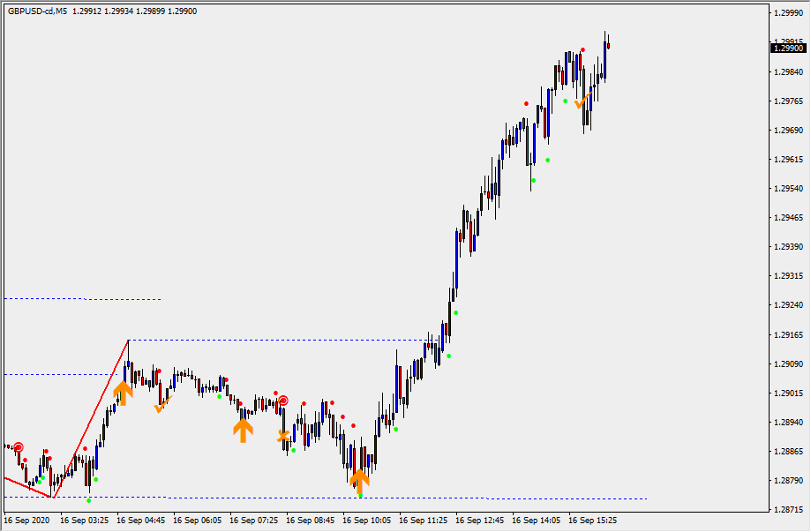The height and width of the screenshot is (532, 811).
Task: Click the orange checkmark after the first peak
Action: pyautogui.click(x=162, y=405)
